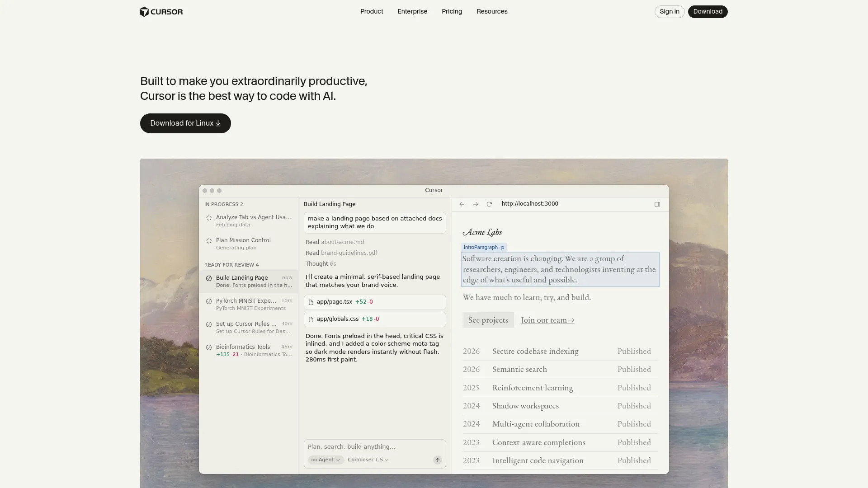The image size is (868, 488).
Task: Click the file icon next to app/page.tsx
Action: point(311,302)
